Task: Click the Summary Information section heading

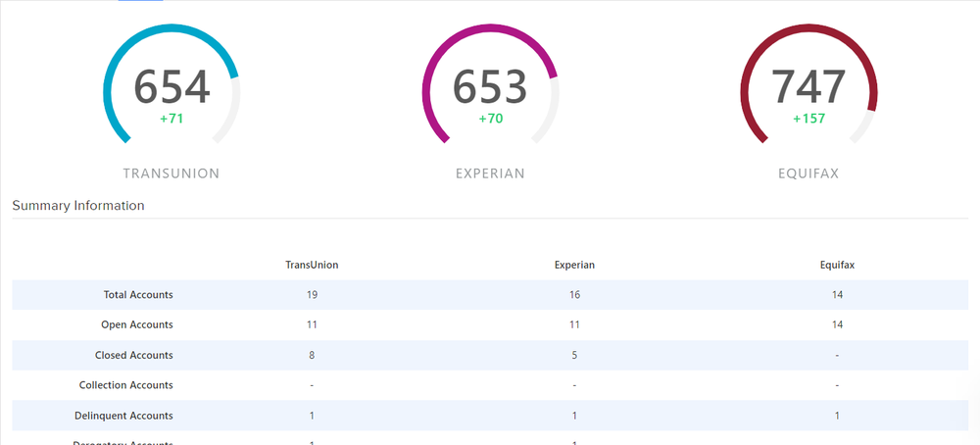Action: coord(78,206)
